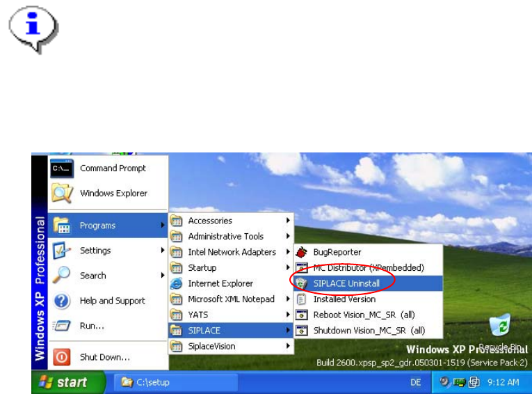Click the SiplaceVision folder icon
The width and height of the screenshot is (532, 394).
(177, 346)
